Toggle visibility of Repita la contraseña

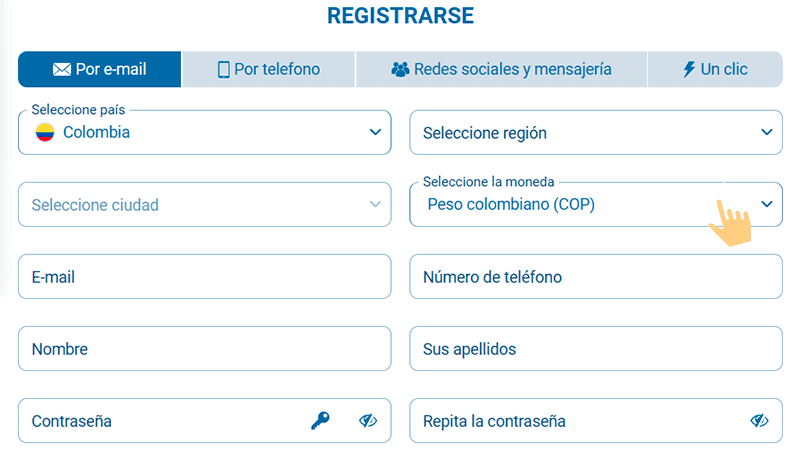760,421
